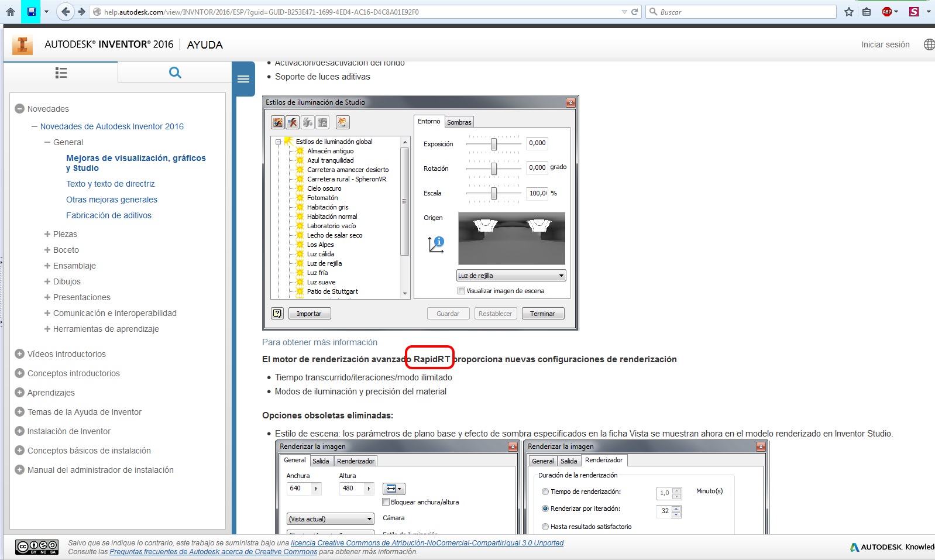Open Renderizador tab in dialog showing Anchura
Image resolution: width=935 pixels, height=560 pixels.
click(x=356, y=461)
